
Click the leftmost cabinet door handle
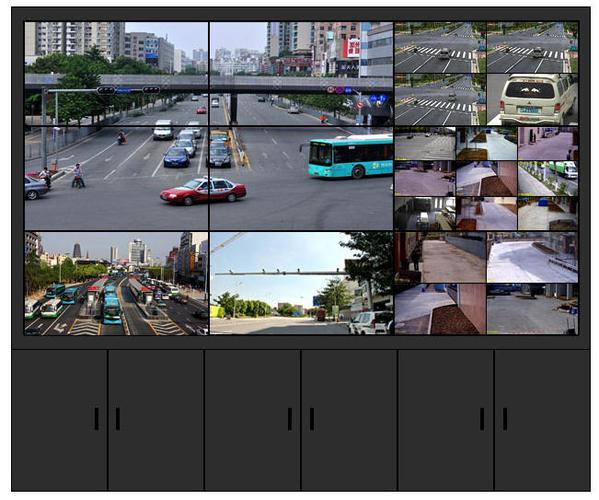97,419
